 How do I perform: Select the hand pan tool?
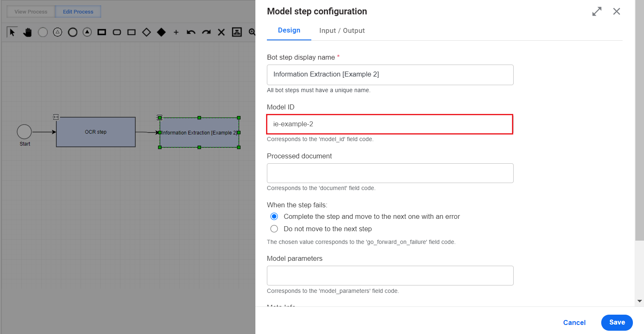point(28,32)
